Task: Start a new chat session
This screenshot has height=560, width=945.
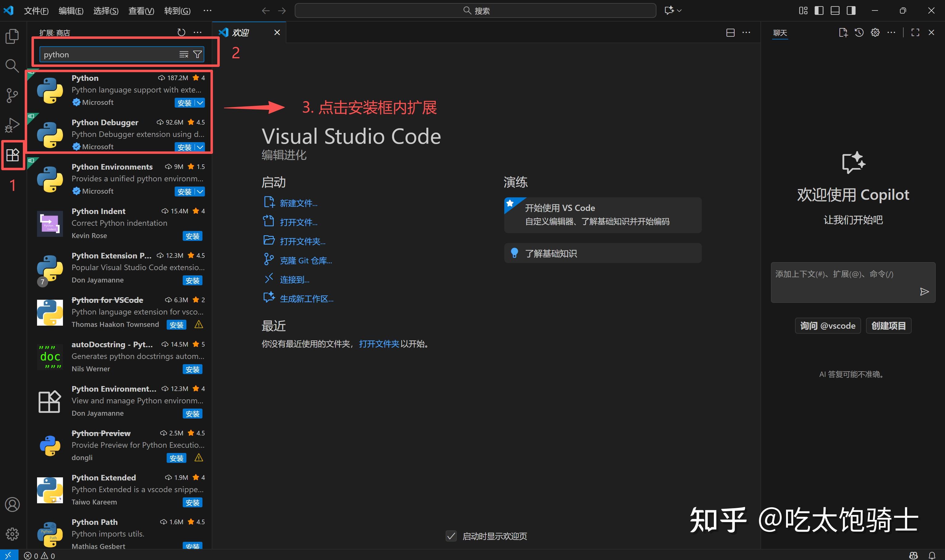Action: (843, 32)
